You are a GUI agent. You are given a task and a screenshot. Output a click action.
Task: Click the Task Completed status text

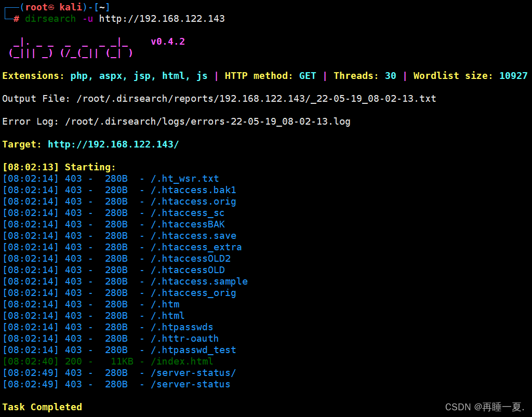pos(42,407)
